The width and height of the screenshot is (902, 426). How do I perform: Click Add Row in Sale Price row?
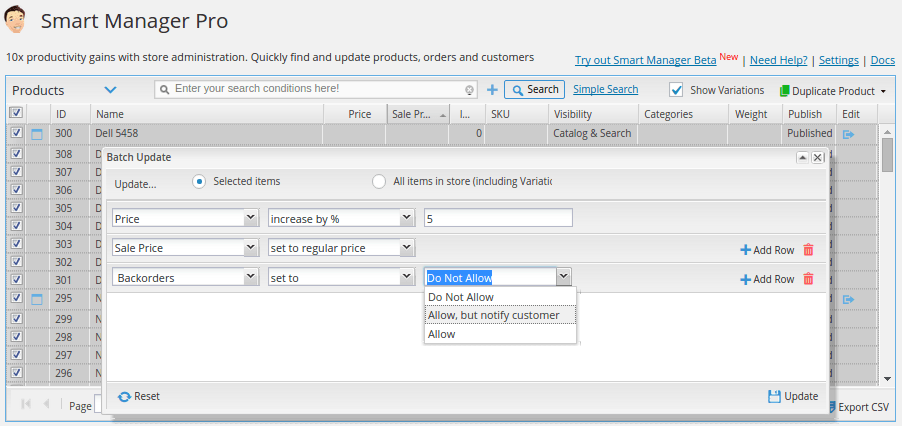pos(767,250)
